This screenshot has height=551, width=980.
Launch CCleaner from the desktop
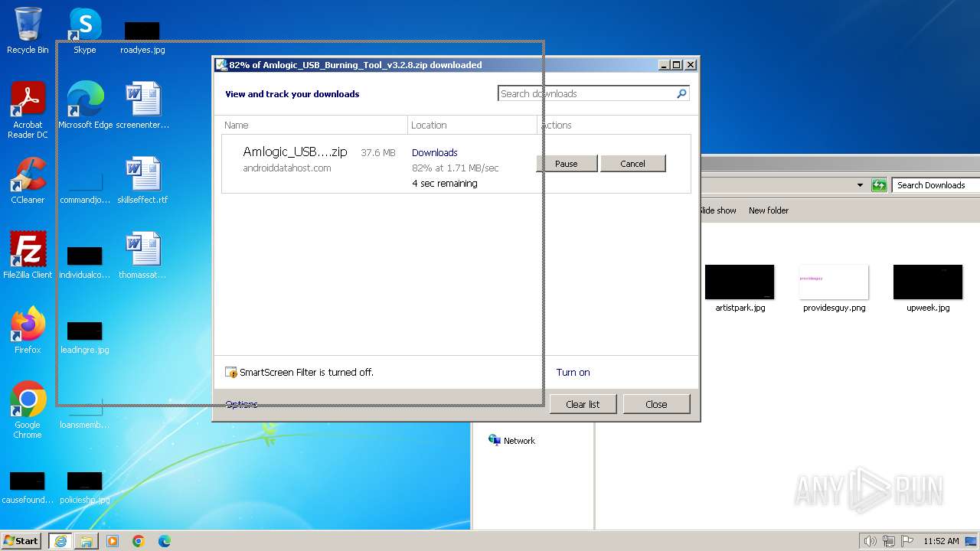point(28,181)
